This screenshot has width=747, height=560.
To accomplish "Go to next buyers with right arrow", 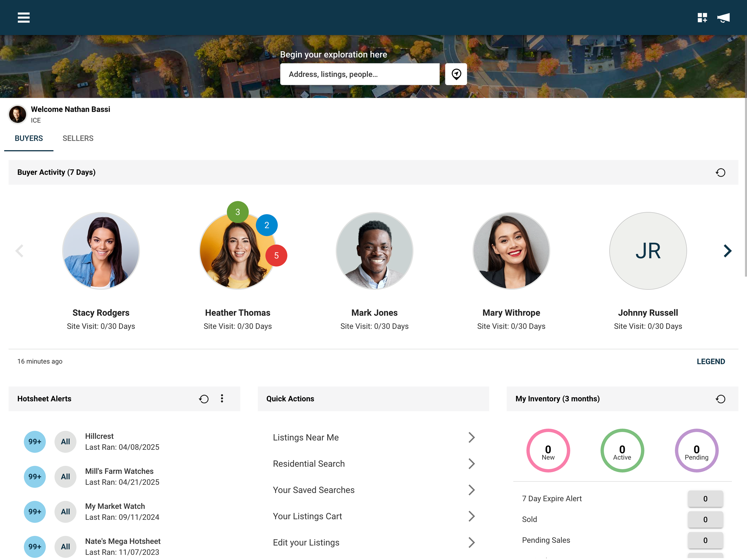I will click(727, 251).
